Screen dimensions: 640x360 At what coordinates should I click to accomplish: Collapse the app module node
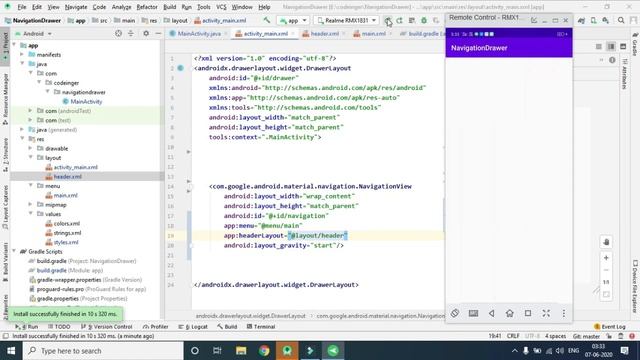pyautogui.click(x=15, y=45)
